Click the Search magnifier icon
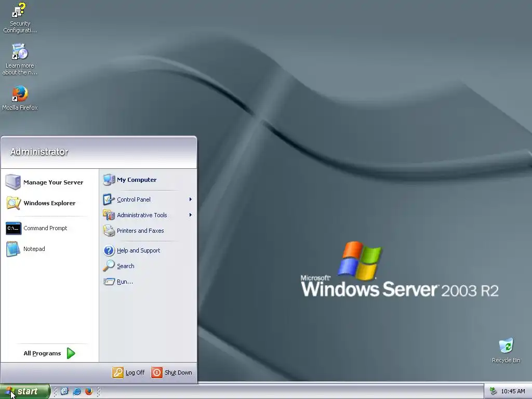 (109, 265)
